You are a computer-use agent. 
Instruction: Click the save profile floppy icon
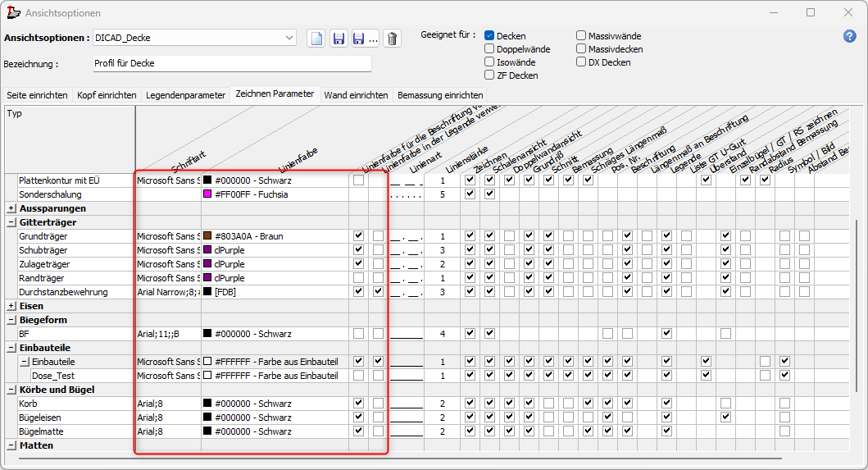point(339,39)
